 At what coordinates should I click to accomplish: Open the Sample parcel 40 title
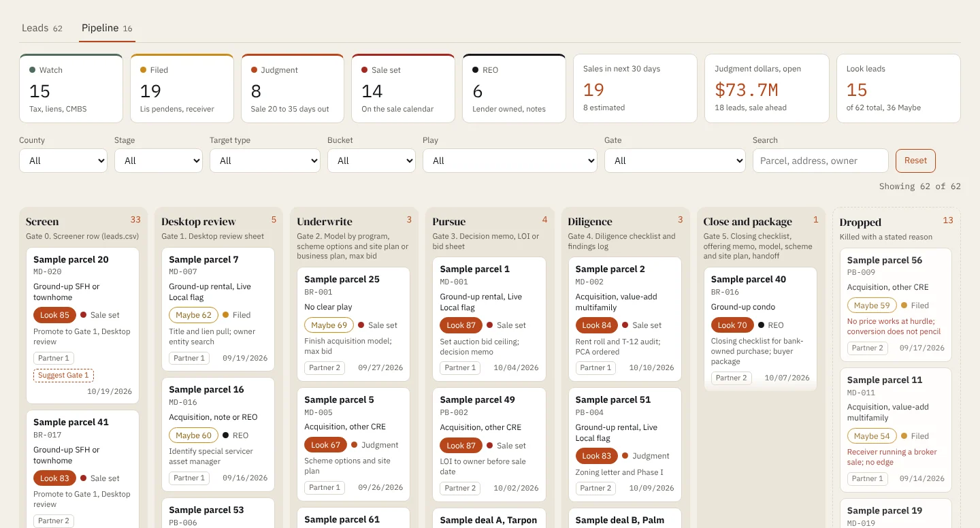[x=749, y=279]
